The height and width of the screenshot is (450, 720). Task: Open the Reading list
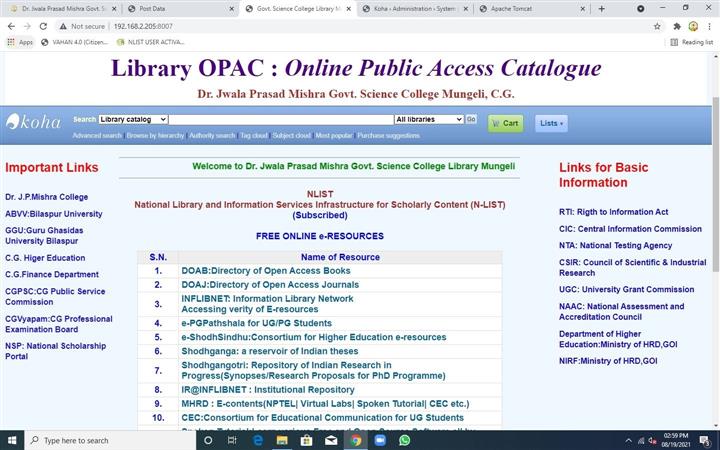coord(692,42)
